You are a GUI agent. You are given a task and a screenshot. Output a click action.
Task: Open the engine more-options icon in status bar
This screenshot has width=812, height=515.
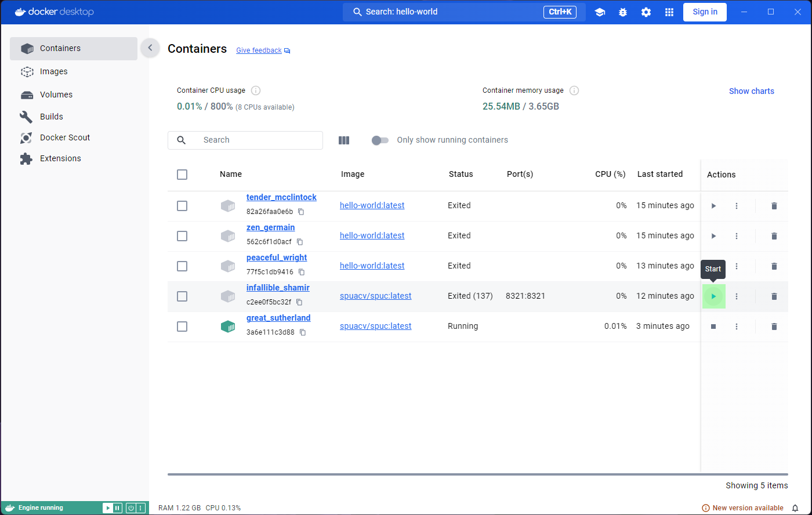[x=140, y=508]
